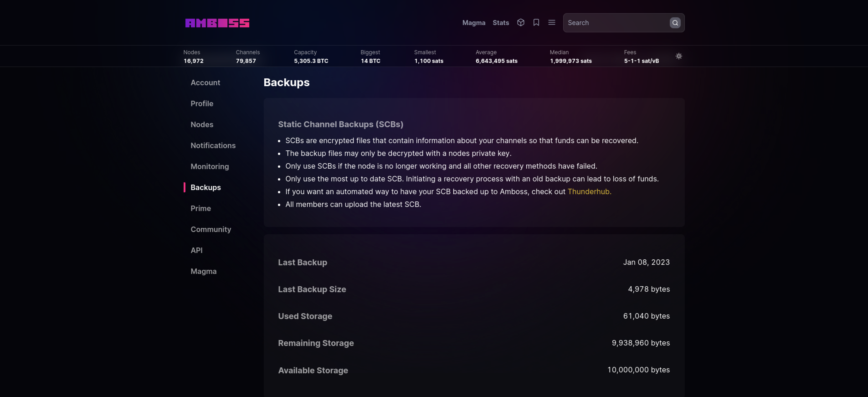Click the bookmark icon in header
This screenshot has width=868, height=397.
tap(536, 23)
